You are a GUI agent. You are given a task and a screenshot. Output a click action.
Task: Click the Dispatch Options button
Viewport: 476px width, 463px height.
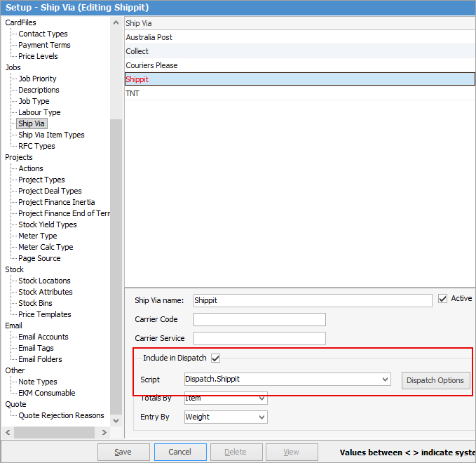tap(435, 380)
